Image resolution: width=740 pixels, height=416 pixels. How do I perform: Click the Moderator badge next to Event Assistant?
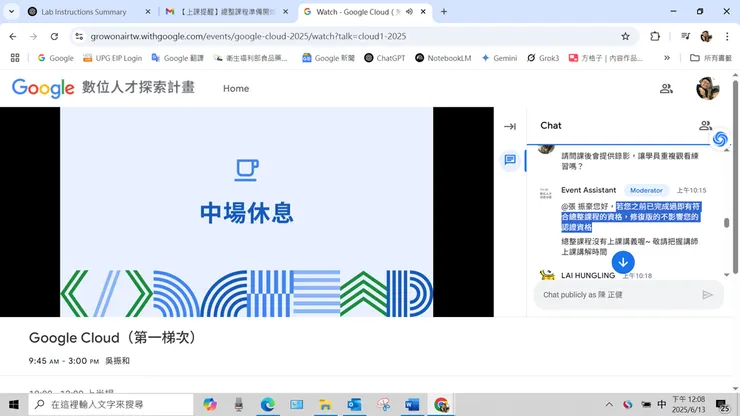tap(646, 190)
